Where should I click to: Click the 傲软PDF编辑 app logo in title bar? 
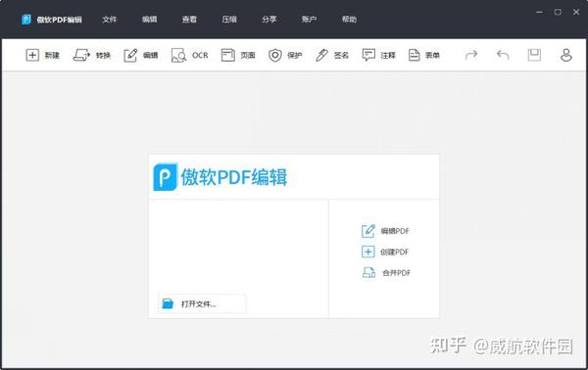(x=25, y=20)
